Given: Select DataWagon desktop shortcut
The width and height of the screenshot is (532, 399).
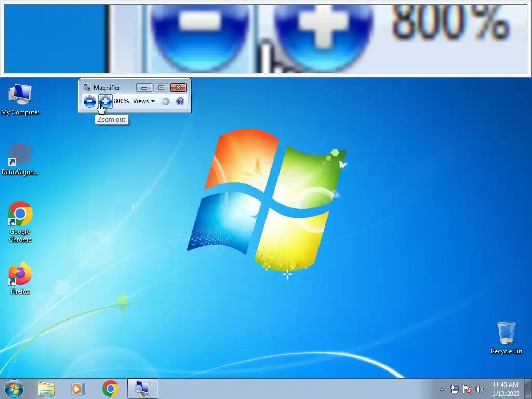Looking at the screenshot, I should click(x=20, y=159).
